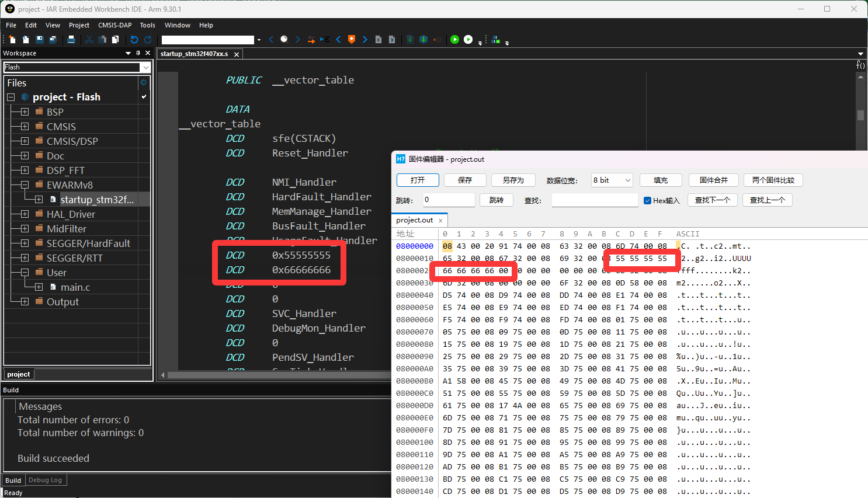Click the New Document toolbar icon

pos(12,39)
